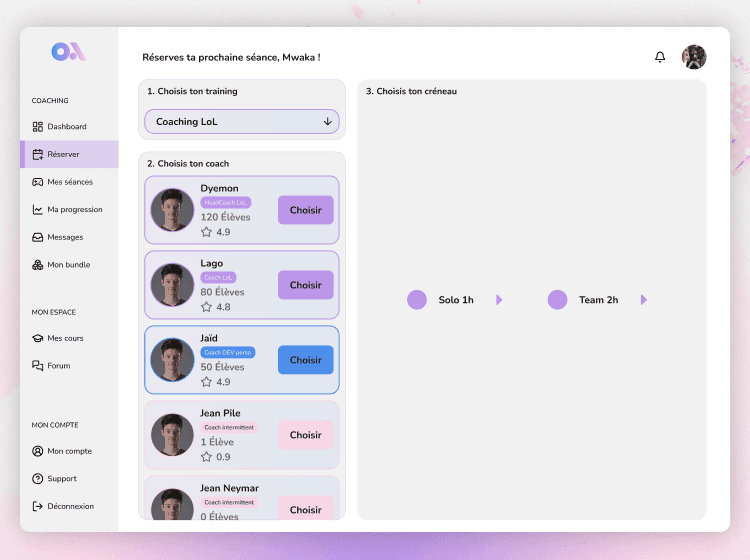Click Dyemon's profile photo
The image size is (750, 560).
coord(172,210)
